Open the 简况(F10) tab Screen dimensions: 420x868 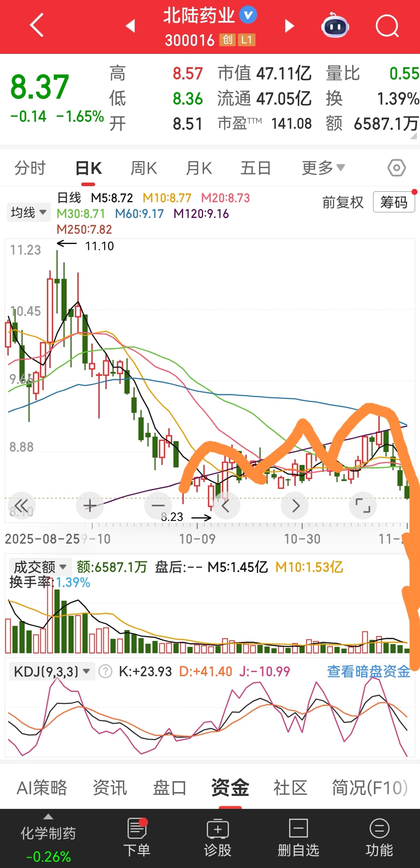pos(370,788)
